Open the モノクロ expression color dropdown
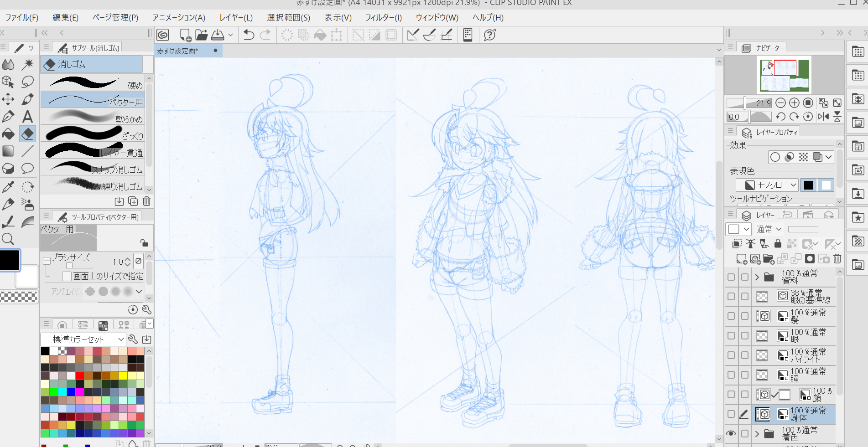This screenshot has height=447, width=868. (x=767, y=185)
